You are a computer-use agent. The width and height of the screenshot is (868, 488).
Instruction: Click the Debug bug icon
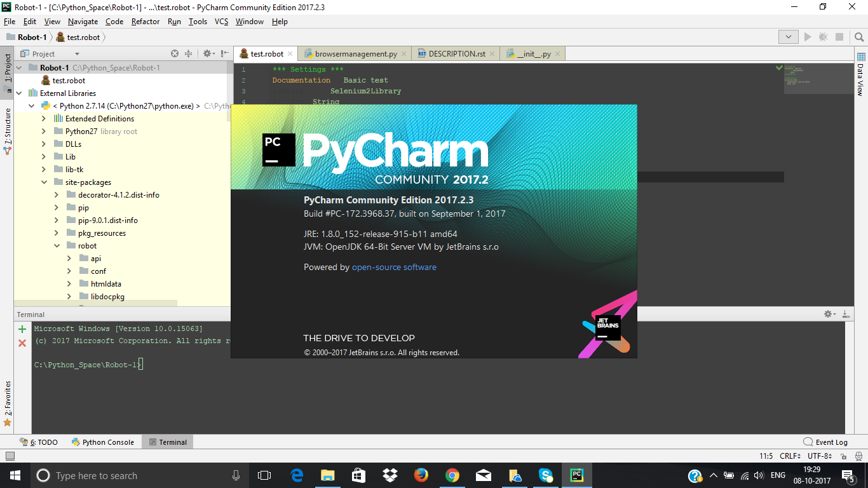[824, 37]
